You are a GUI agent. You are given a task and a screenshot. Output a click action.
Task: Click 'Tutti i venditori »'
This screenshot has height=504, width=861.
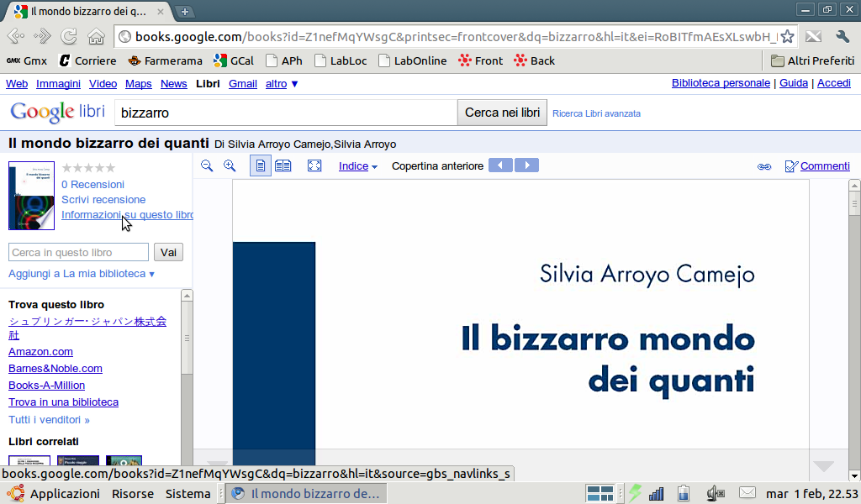49,419
